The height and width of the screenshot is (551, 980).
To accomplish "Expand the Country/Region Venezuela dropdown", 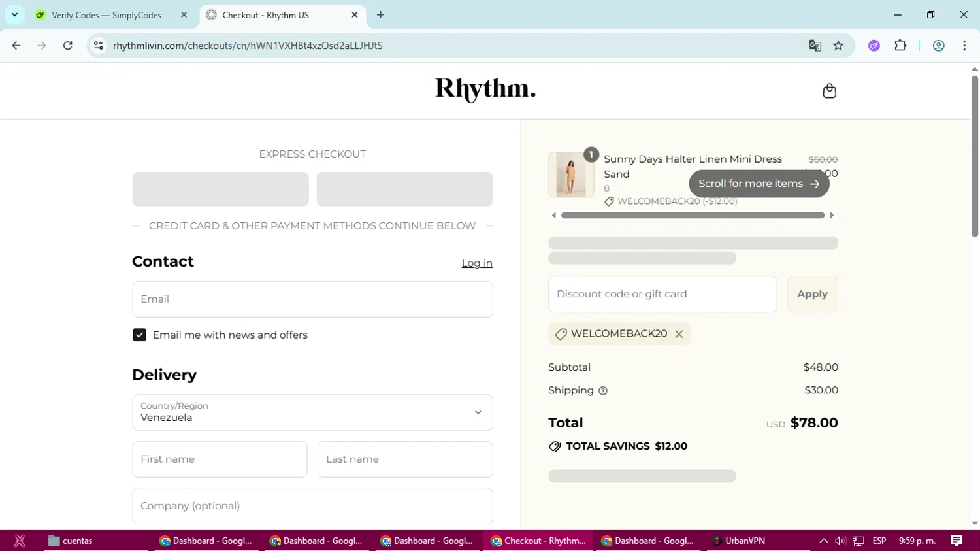I will [312, 412].
